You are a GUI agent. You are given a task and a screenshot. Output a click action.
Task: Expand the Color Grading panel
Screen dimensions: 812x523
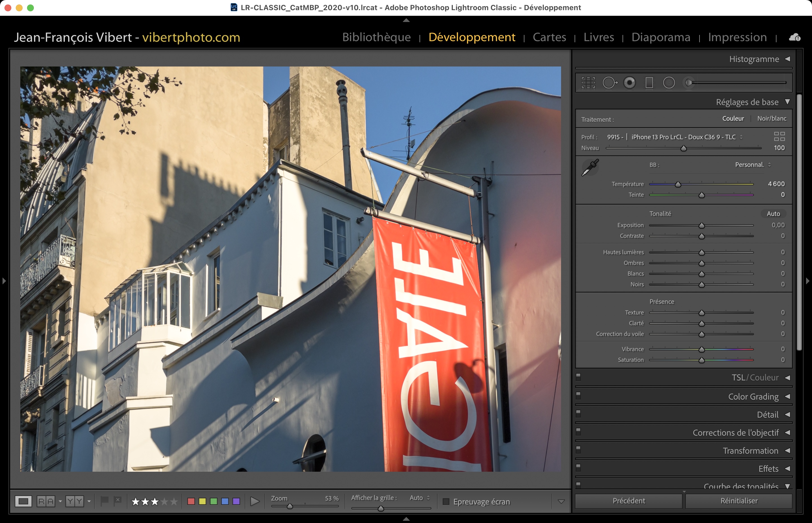[x=753, y=396]
